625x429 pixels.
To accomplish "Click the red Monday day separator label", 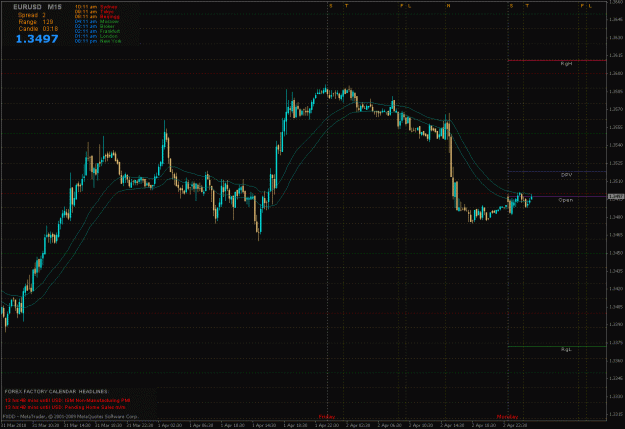I will point(507,417).
